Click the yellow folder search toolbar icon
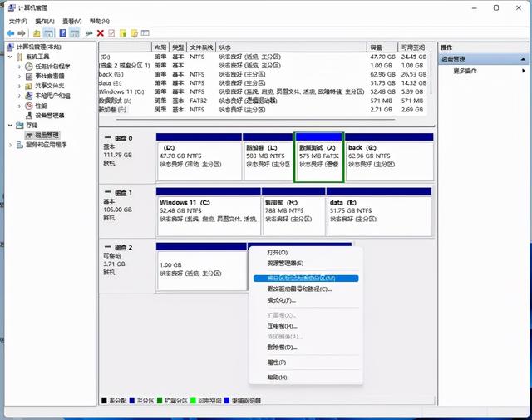Viewport: 532px width, 420px height. click(x=134, y=33)
